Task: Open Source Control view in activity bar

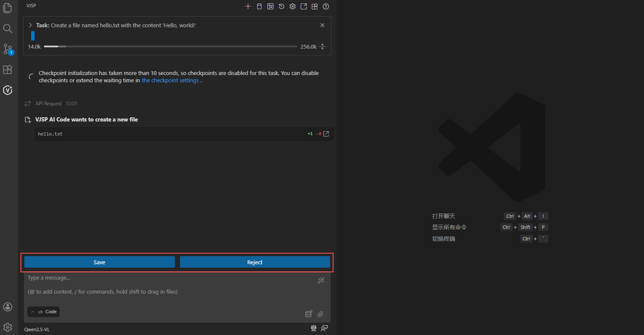Action: click(8, 49)
